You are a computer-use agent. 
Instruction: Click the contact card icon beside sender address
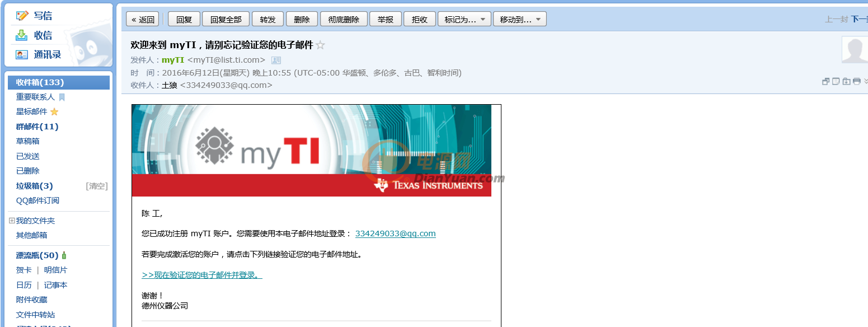(276, 60)
